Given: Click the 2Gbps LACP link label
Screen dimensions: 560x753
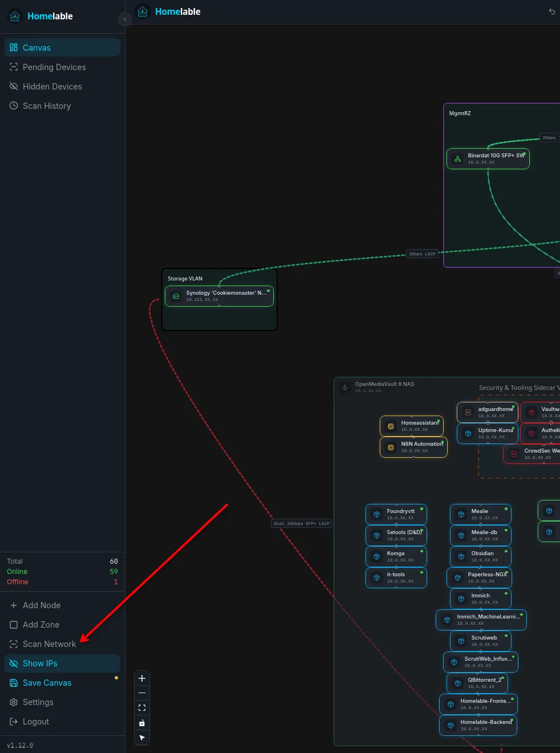Looking at the screenshot, I should [x=422, y=254].
